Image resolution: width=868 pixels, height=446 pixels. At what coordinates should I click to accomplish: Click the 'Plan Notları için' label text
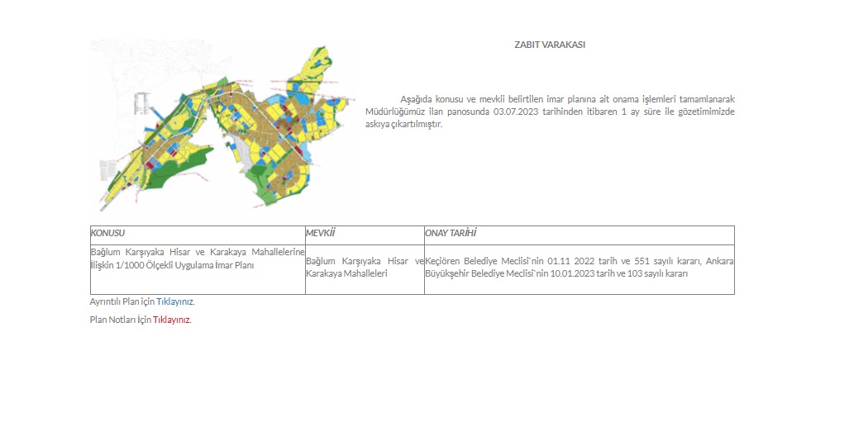click(120, 320)
